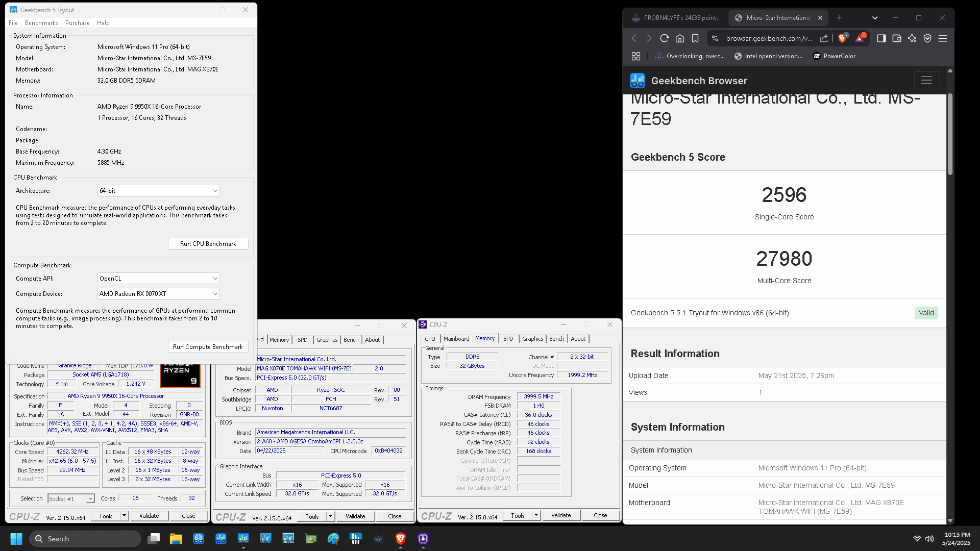
Task: Open Compute Device Radeon RX 9070 XT dropdown
Action: pyautogui.click(x=158, y=294)
